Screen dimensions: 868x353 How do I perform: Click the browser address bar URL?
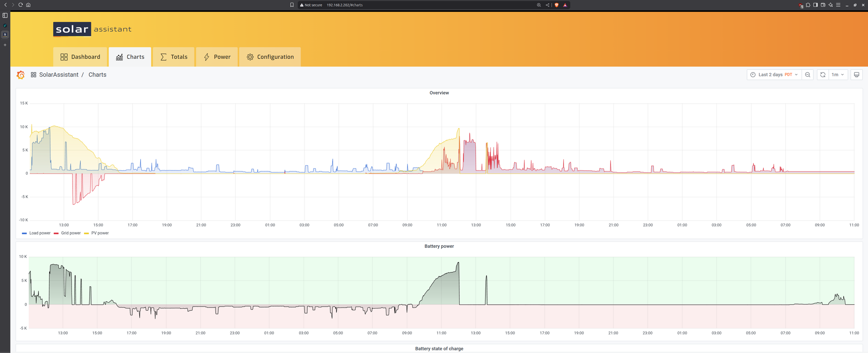tap(344, 5)
